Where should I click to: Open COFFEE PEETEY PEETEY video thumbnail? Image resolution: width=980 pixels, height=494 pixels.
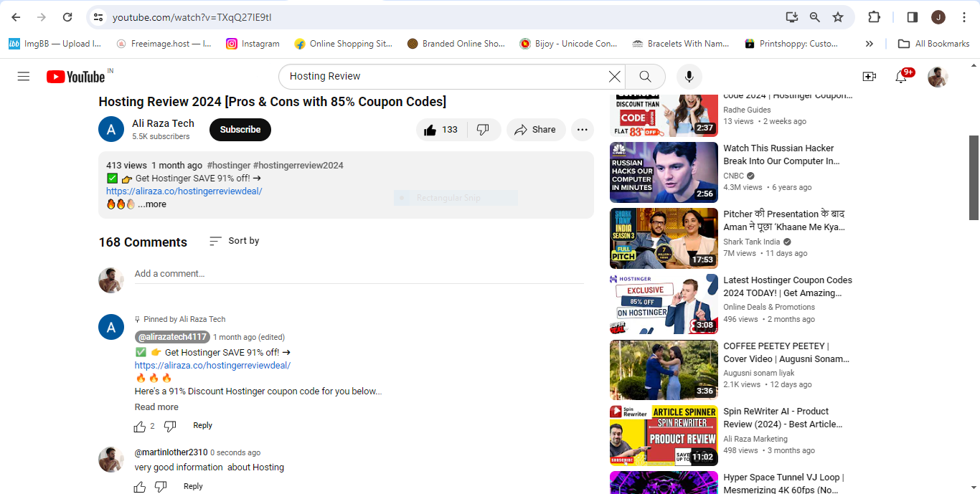[x=664, y=370]
